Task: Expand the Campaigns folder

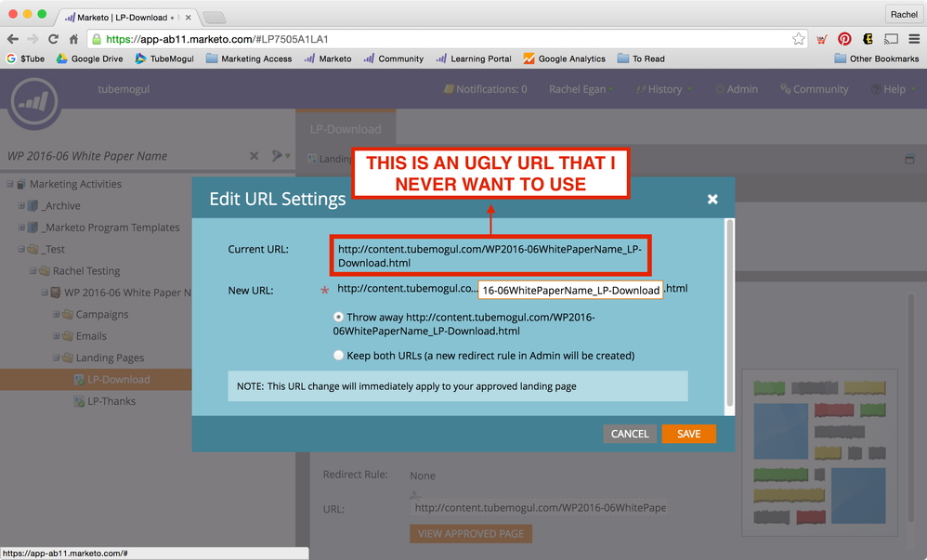Action: coord(56,314)
